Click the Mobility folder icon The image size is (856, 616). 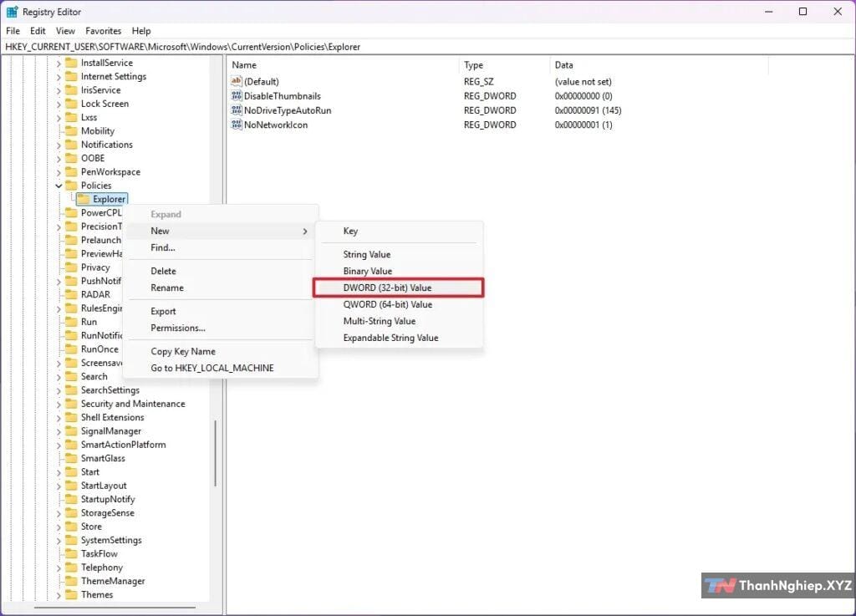[71, 131]
